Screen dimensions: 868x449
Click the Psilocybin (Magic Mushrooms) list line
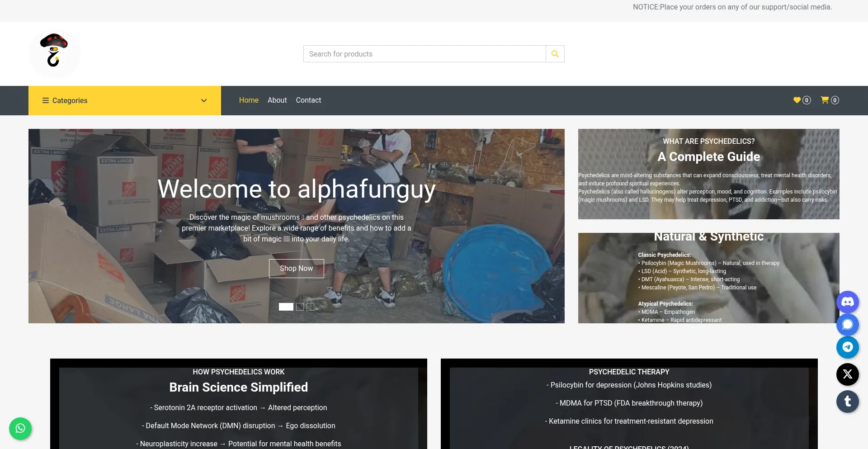click(709, 263)
